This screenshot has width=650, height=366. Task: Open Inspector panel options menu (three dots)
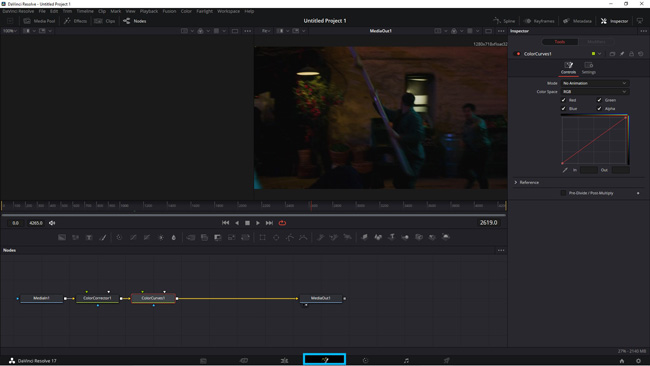(643, 31)
